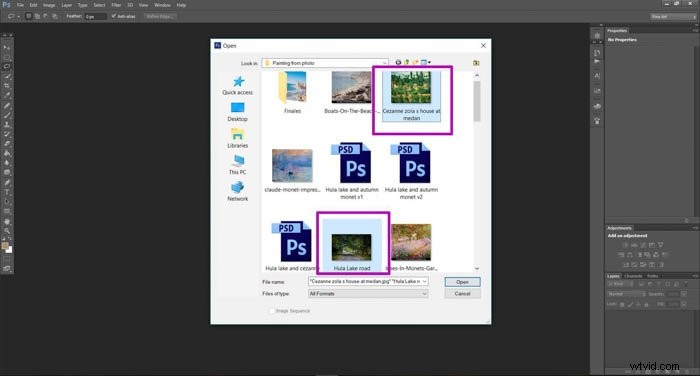Select the Type tool

pos(7,192)
